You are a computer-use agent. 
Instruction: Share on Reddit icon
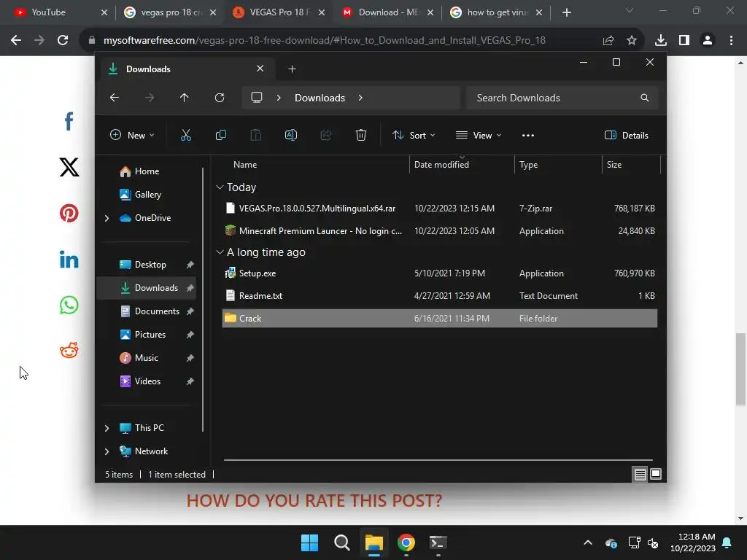[x=69, y=351]
